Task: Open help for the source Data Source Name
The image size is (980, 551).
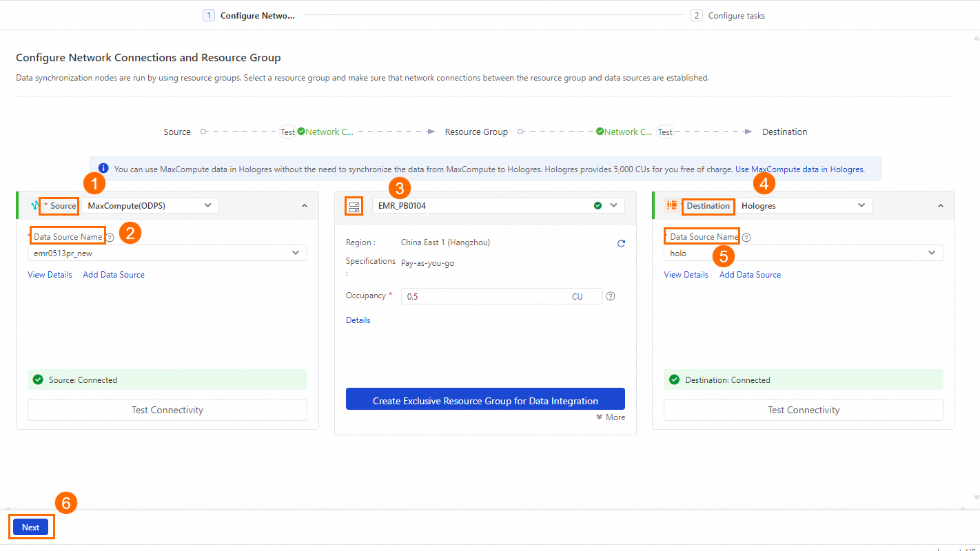Action: 110,236
